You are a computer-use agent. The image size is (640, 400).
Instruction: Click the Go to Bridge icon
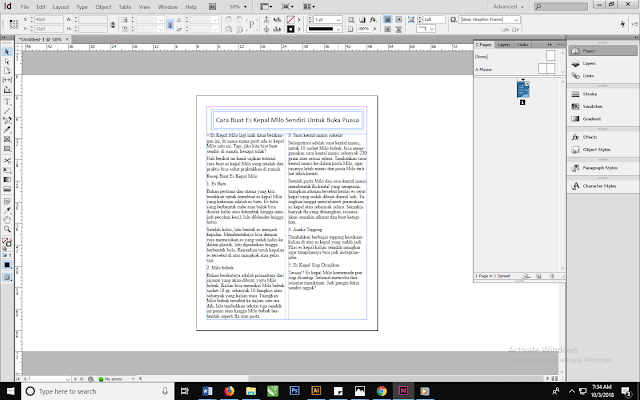212,7
